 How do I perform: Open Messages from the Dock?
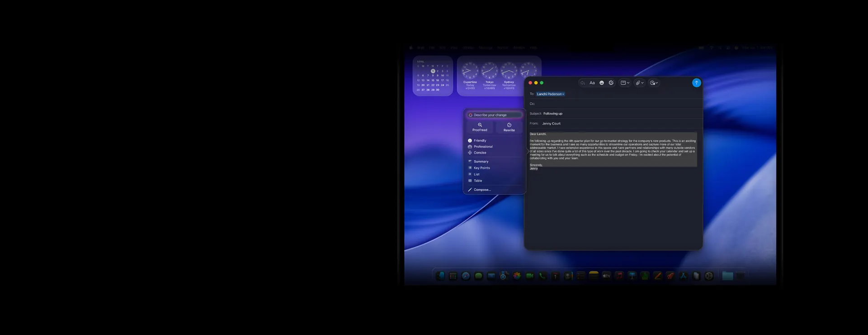[x=478, y=276]
